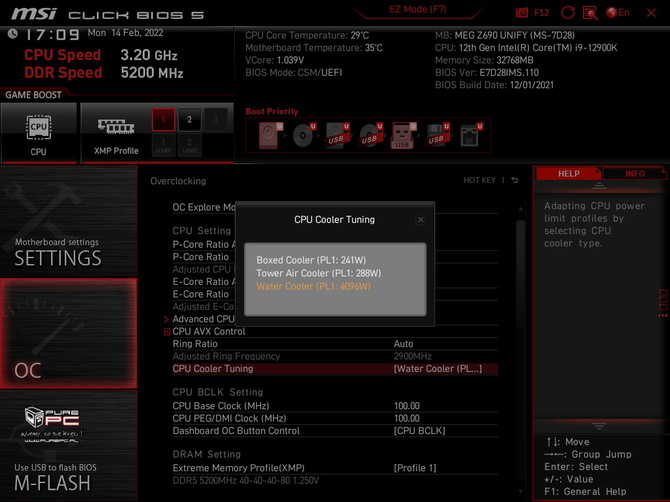
Task: Close the CPU Cooler Tuning popup
Action: pos(420,220)
